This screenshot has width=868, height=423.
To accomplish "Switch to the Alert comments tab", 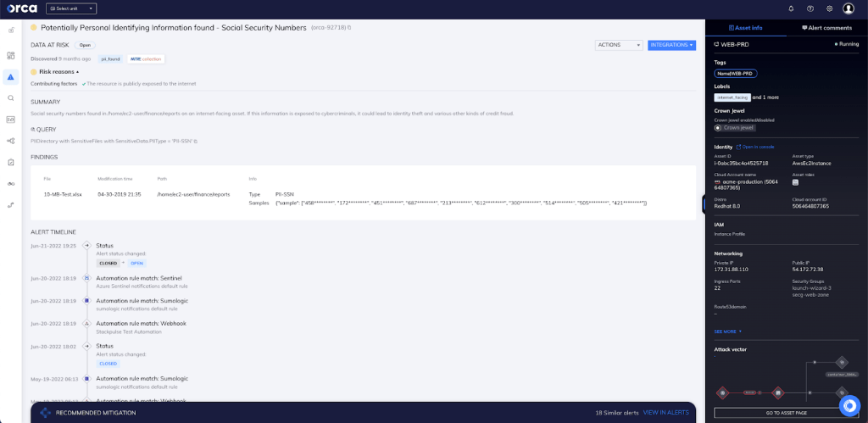I will [x=826, y=28].
